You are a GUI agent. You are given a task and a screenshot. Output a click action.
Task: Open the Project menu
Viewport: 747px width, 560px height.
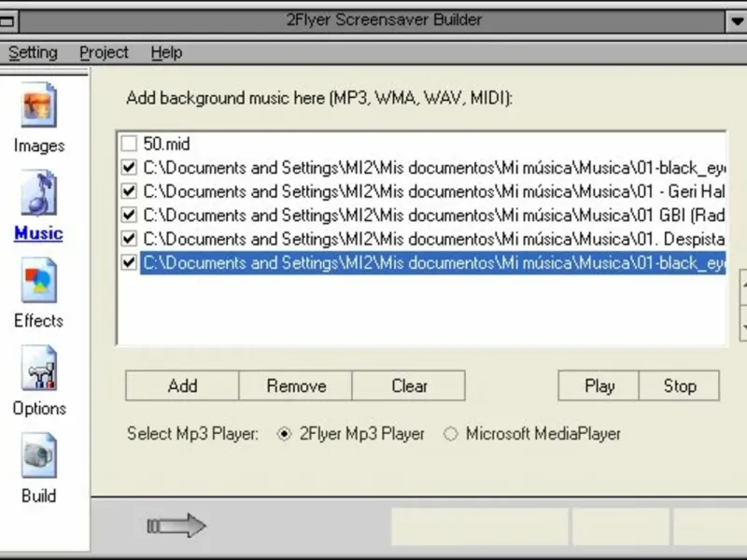pos(104,52)
